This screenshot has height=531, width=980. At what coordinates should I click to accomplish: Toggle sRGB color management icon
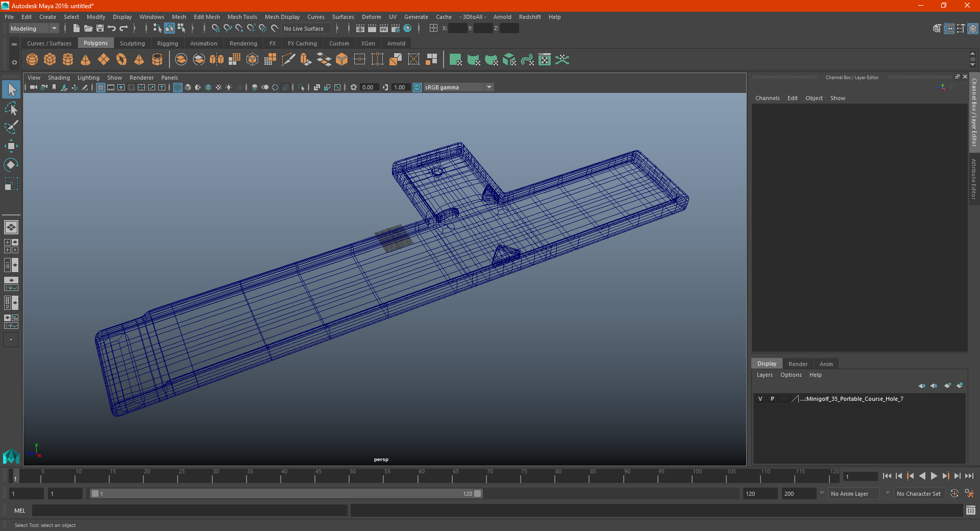[417, 87]
